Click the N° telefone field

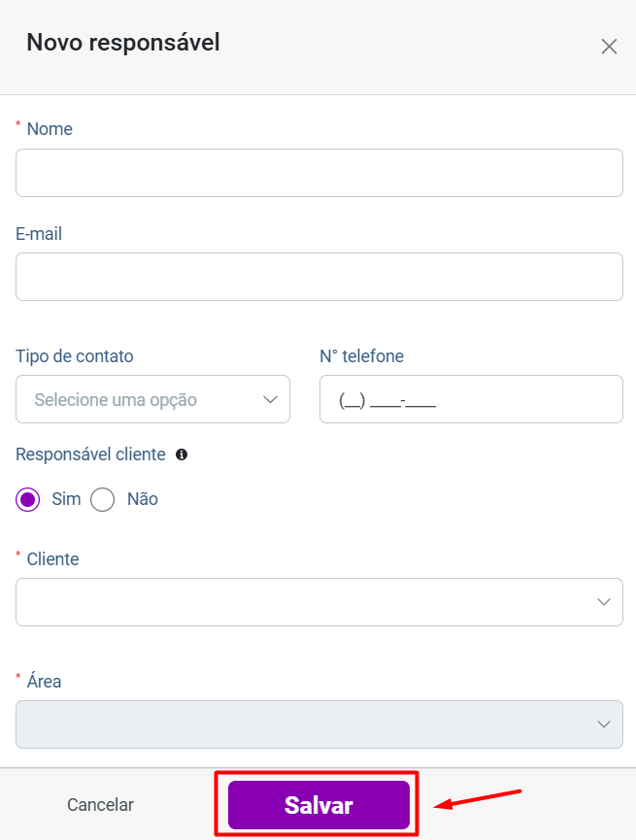pyautogui.click(x=471, y=399)
